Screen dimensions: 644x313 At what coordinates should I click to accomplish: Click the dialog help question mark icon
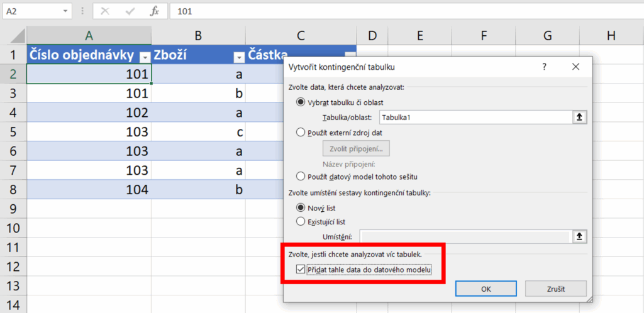(544, 67)
